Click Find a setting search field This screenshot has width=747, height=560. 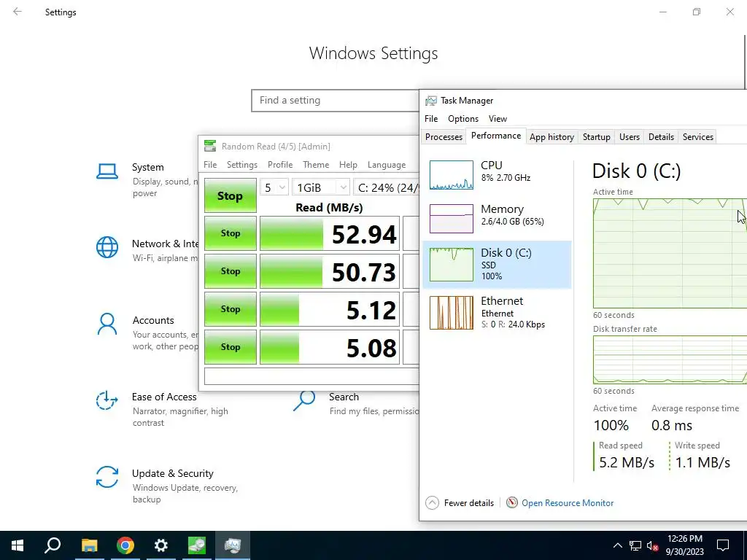[x=335, y=101]
